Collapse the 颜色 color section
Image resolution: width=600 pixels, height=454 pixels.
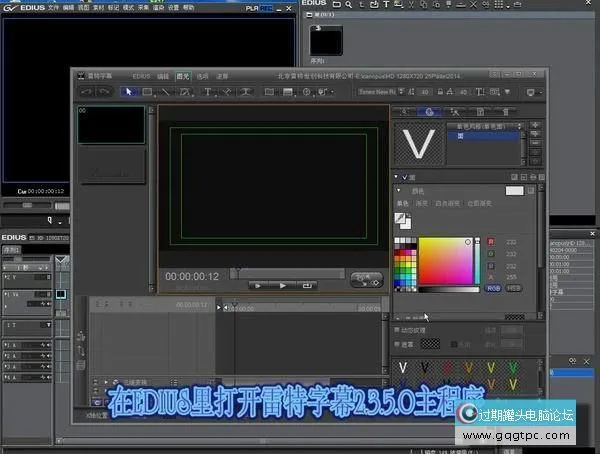tap(397, 190)
